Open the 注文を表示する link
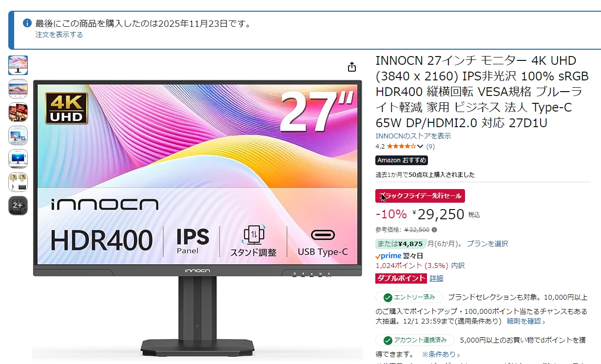This screenshot has width=601, height=364. (x=59, y=35)
